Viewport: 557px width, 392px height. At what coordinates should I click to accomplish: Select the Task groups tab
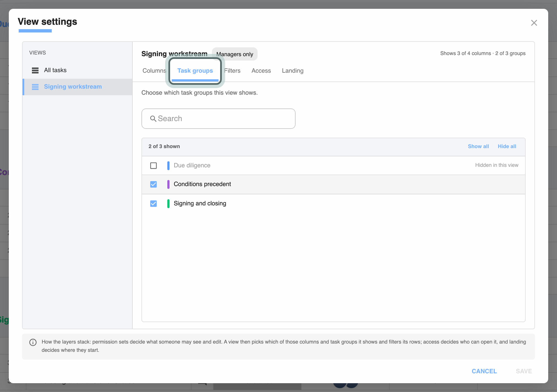(x=195, y=71)
